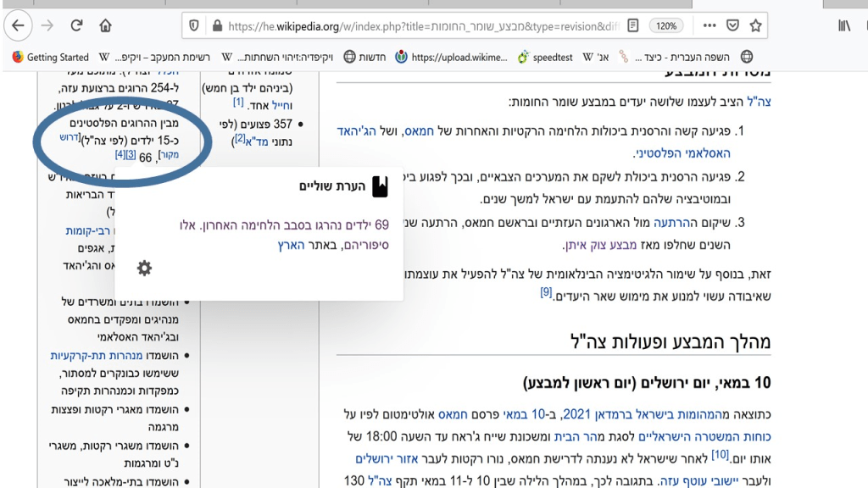Open page actions three-dot menu

pos(708,26)
